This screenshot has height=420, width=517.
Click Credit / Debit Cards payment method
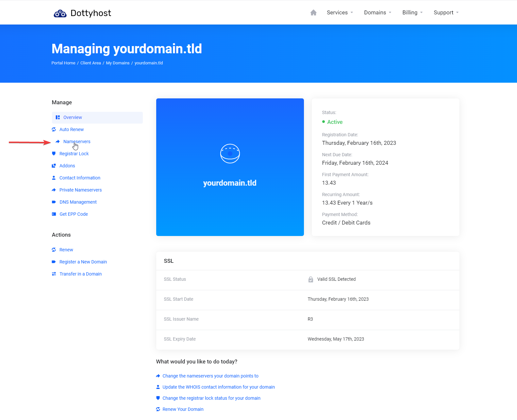click(x=346, y=223)
